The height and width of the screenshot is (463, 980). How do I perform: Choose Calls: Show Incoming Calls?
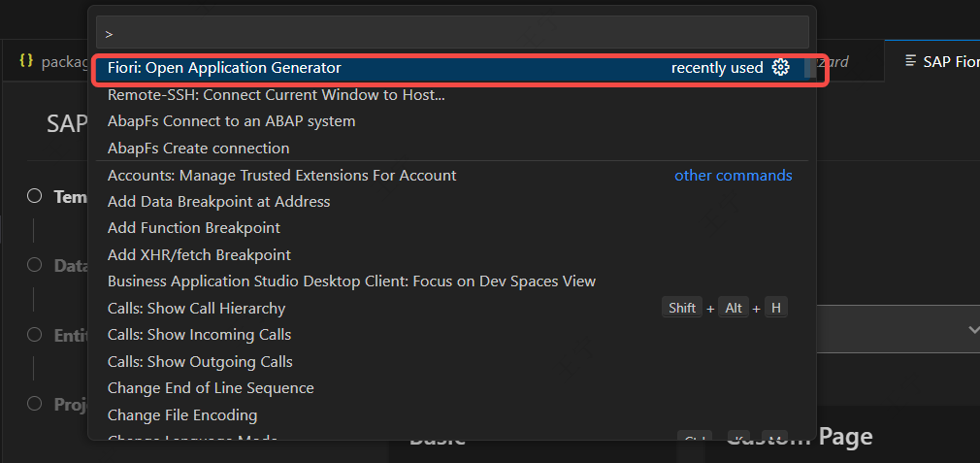pos(452,335)
